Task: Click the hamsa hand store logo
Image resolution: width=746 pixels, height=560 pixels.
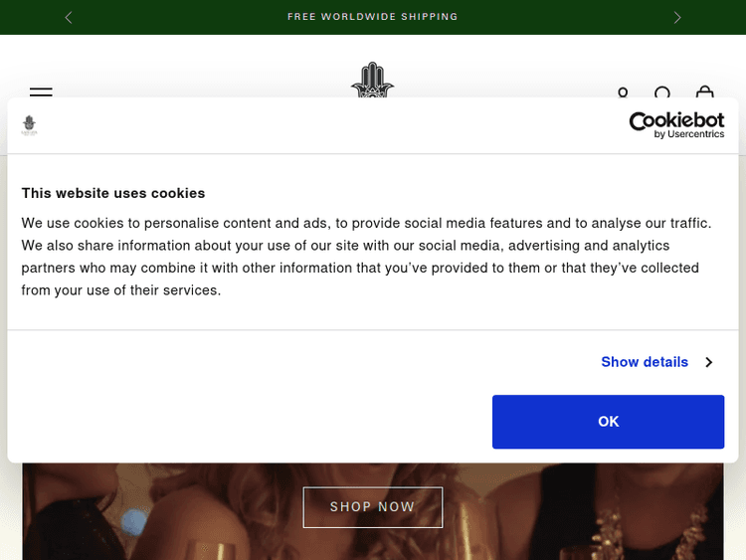Action: 373,80
